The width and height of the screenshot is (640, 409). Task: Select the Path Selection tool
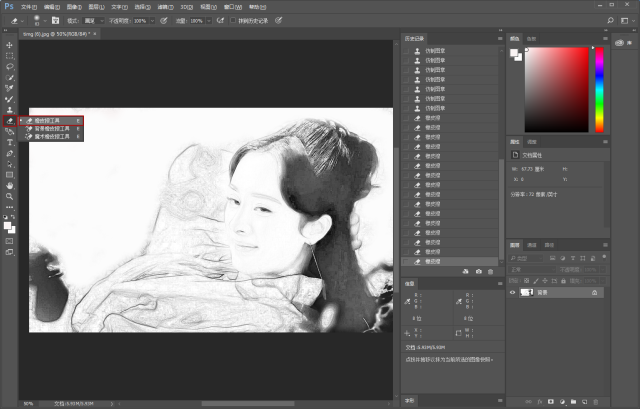(x=9, y=164)
